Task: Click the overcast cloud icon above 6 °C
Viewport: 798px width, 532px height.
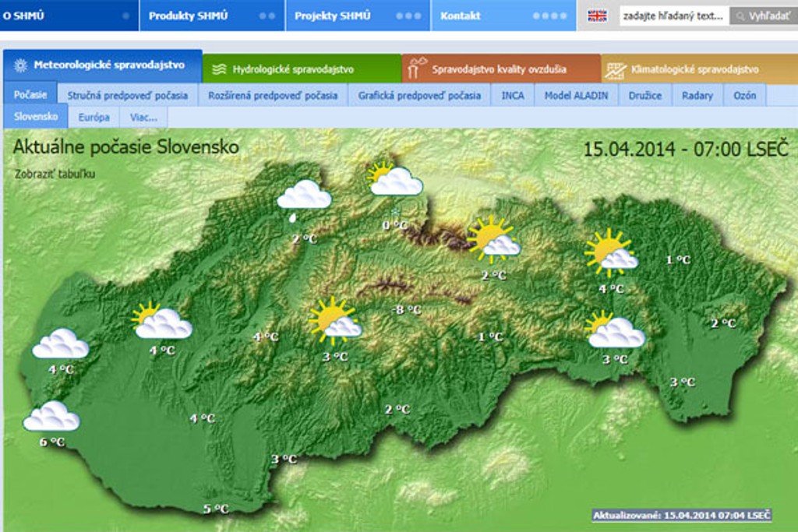Action: (51, 416)
